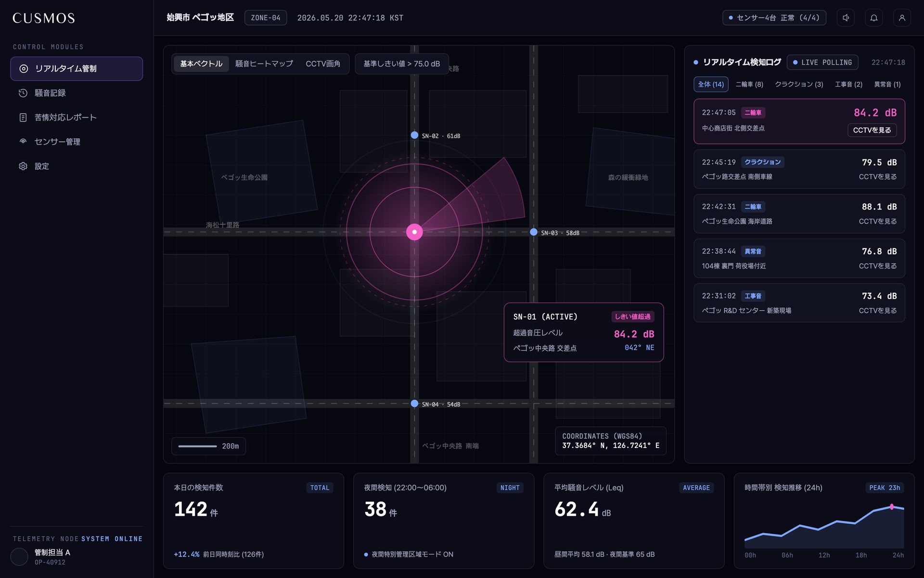Click CCTVを見る for 88.1 dB entry
Image resolution: width=924 pixels, height=578 pixels.
[x=878, y=222]
